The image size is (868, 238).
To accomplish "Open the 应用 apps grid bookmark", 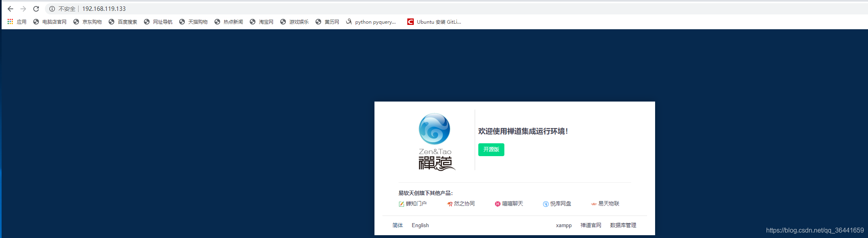I will click(x=17, y=22).
